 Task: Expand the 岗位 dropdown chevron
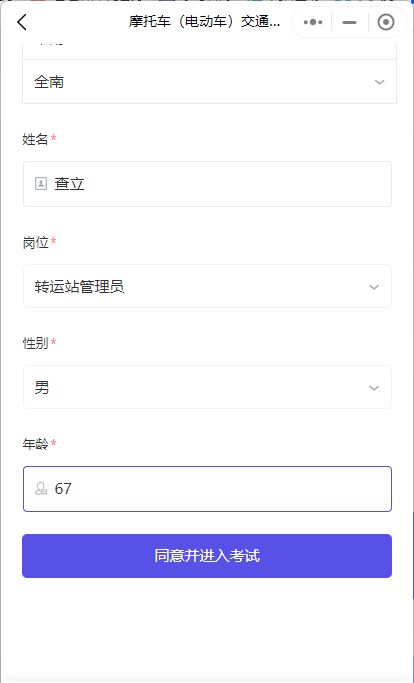pos(374,287)
